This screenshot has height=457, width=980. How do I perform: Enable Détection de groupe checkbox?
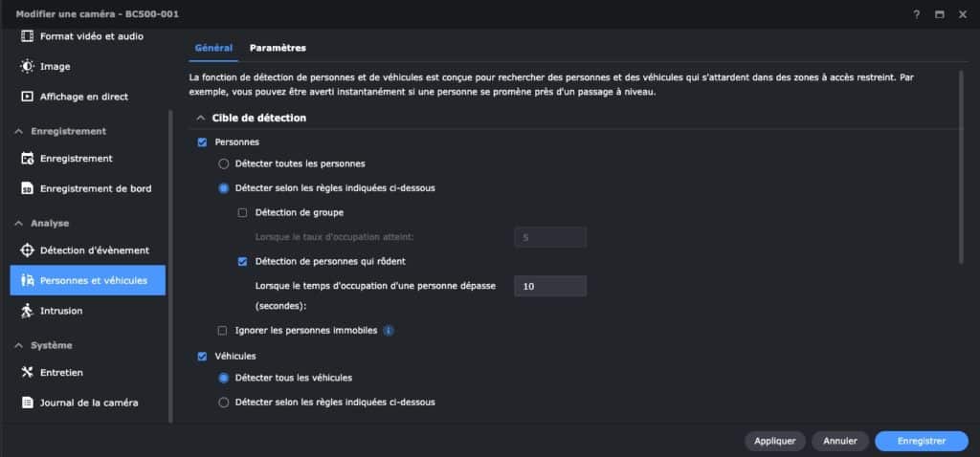point(242,213)
